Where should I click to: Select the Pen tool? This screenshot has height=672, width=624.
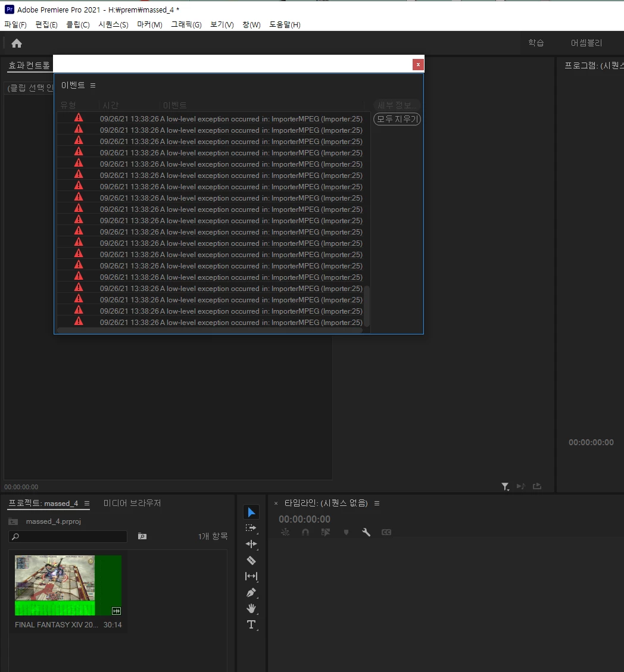coord(252,593)
